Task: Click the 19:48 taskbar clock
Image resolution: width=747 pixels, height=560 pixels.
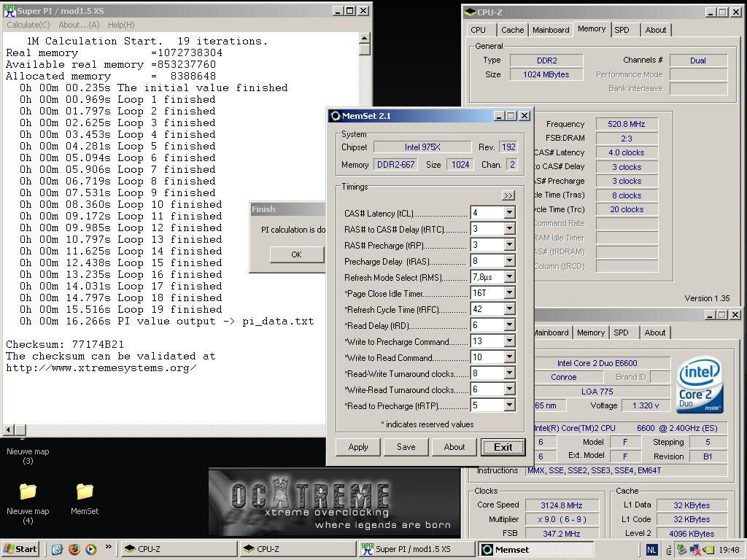Action: [729, 550]
